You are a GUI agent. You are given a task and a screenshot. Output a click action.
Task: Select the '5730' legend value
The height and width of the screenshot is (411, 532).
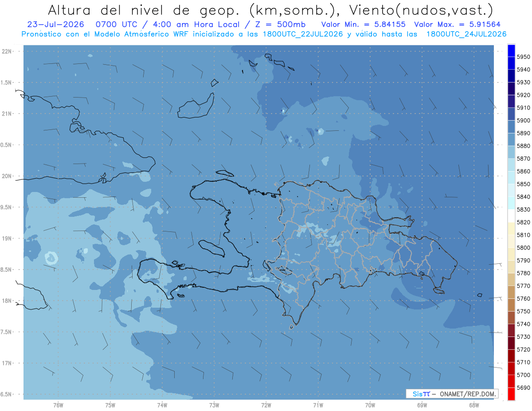[x=523, y=337]
